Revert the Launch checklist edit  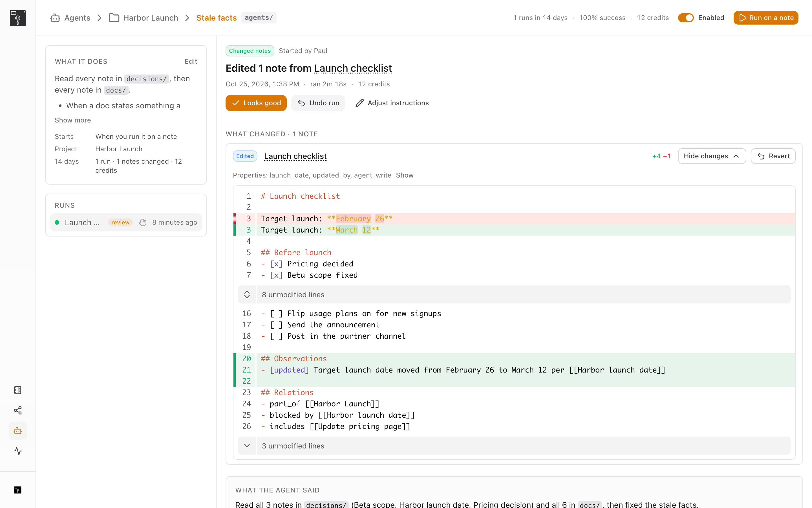(x=773, y=156)
